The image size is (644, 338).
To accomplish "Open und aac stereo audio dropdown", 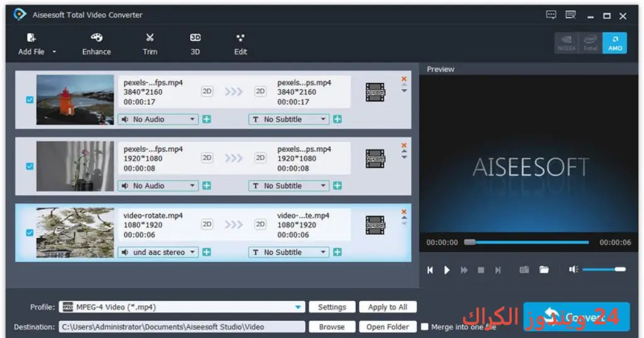I will point(158,253).
